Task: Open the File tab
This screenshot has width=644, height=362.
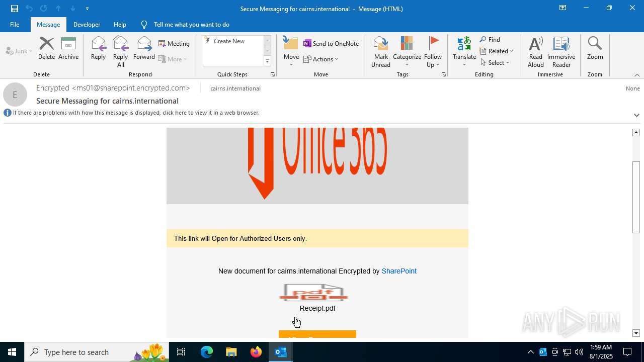Action: coord(15,24)
